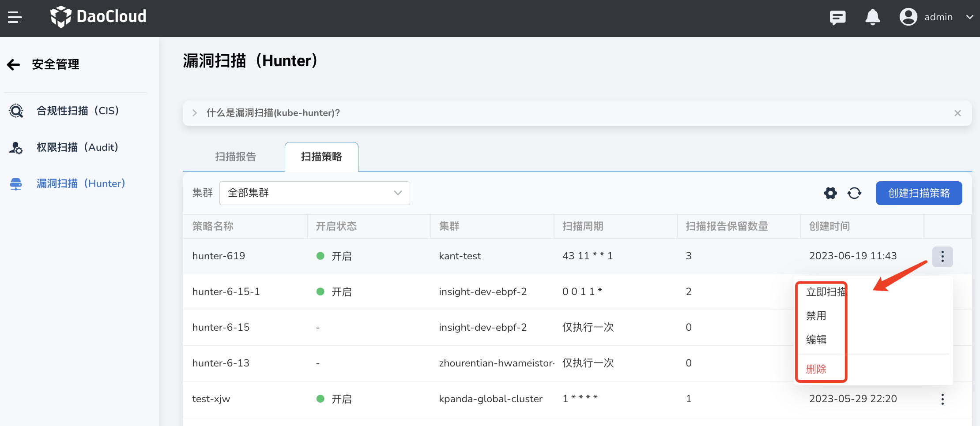Open table column settings gear

830,193
